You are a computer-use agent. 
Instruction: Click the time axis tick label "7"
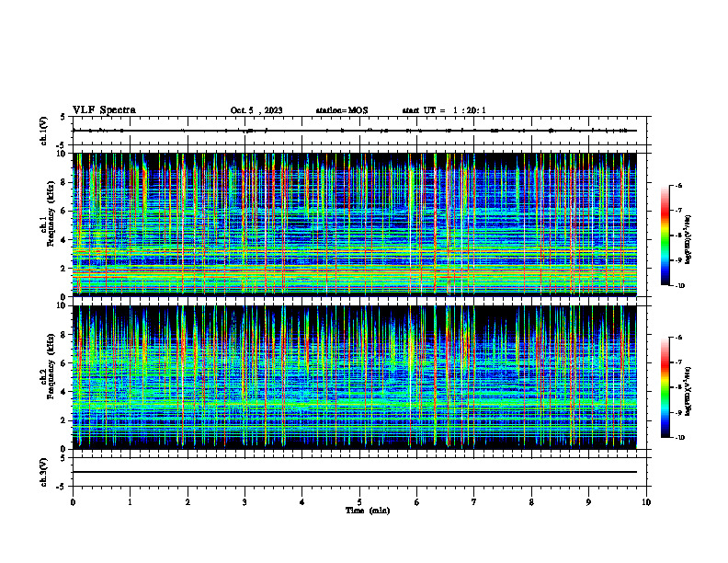[x=474, y=502]
